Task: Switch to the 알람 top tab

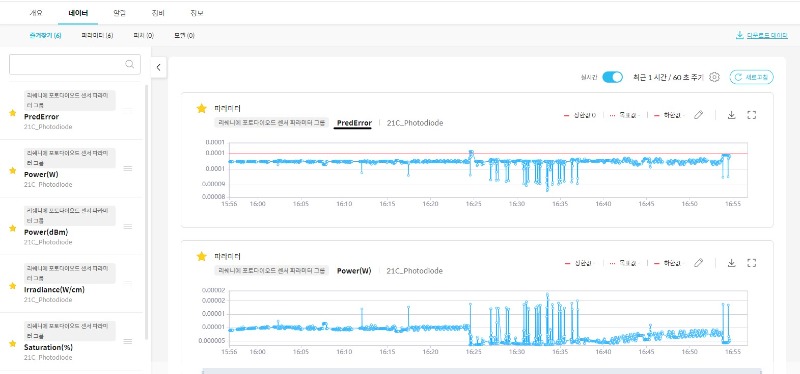Action: click(x=119, y=13)
